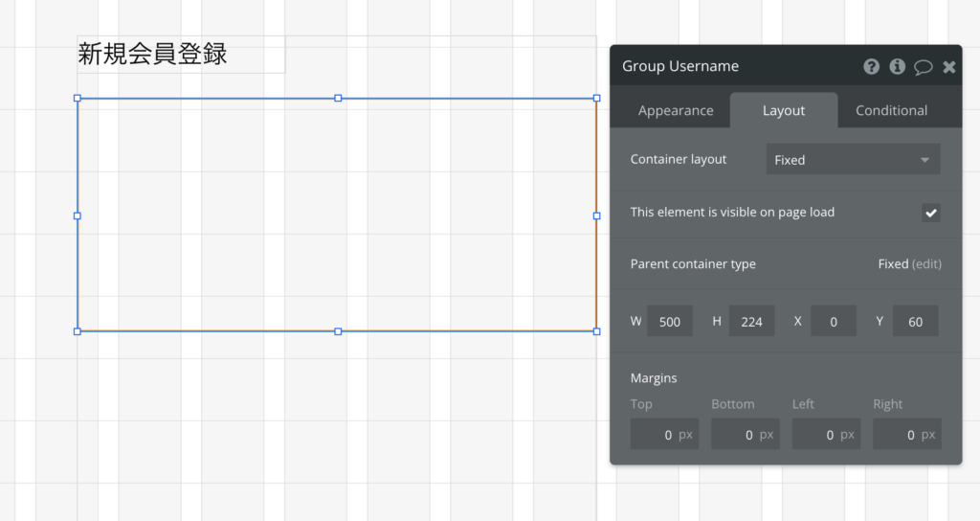
Task: Expand the Container layout dropdown
Action: [853, 160]
